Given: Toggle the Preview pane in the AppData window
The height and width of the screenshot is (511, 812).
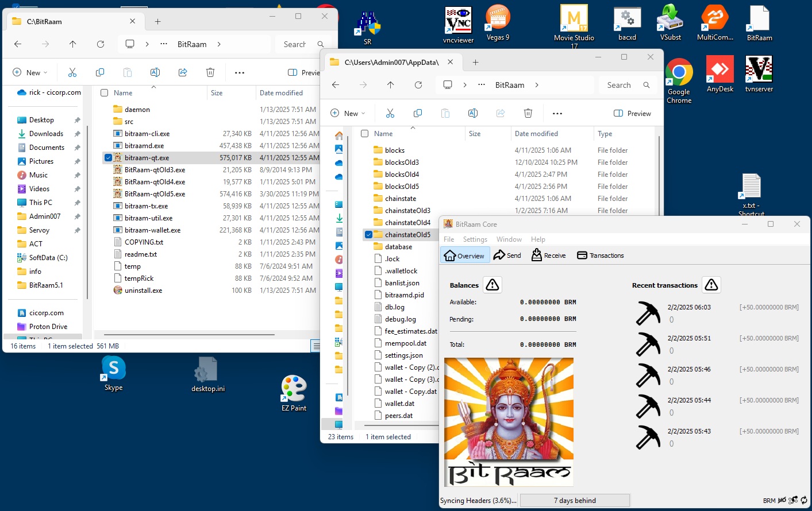Looking at the screenshot, I should click(632, 113).
